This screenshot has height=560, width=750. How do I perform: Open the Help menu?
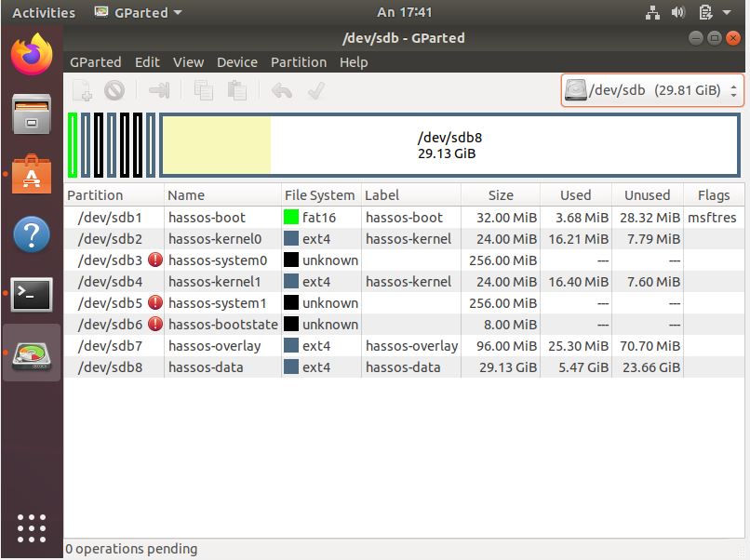[x=354, y=62]
